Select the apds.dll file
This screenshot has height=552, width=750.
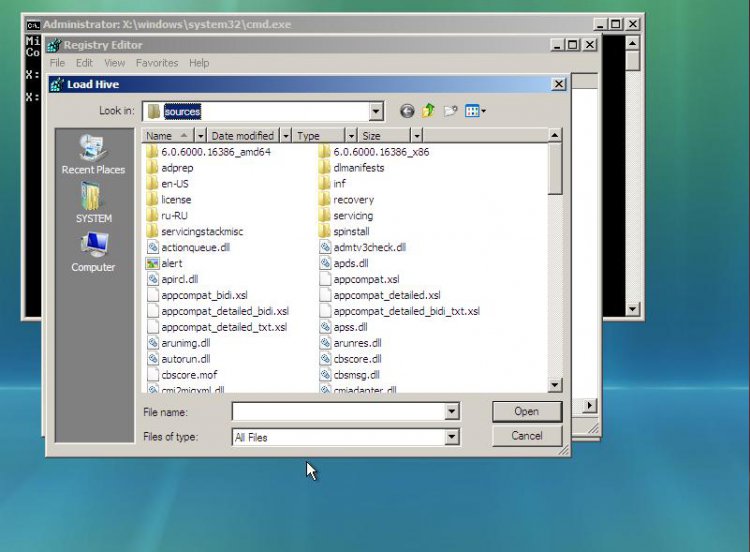[344, 264]
